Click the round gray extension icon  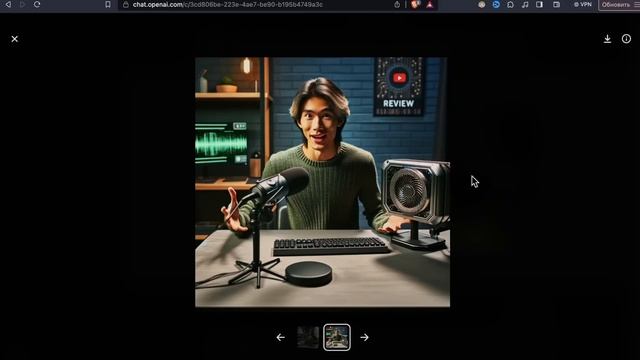coord(482,4)
